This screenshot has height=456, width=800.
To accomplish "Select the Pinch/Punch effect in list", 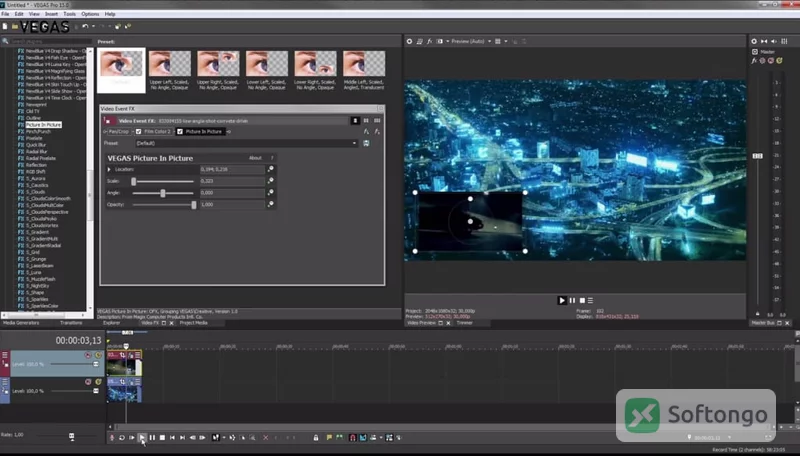I will click(38, 132).
